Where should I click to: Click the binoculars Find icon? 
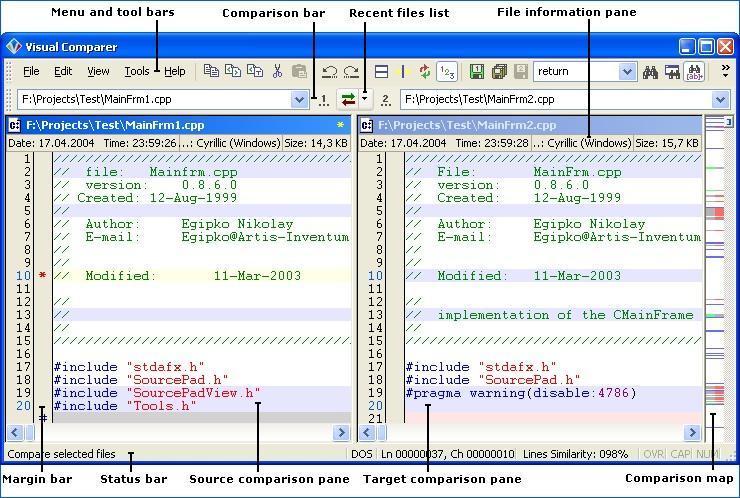tap(650, 72)
